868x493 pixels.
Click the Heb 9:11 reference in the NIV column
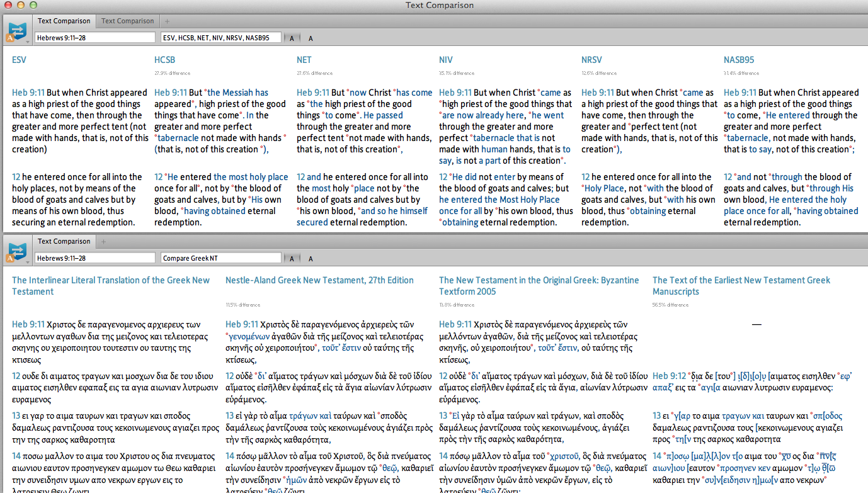[455, 93]
